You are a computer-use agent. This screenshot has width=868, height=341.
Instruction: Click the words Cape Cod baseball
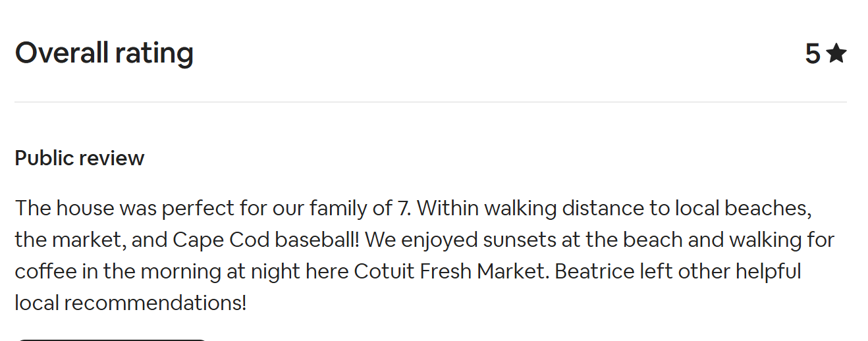266,240
